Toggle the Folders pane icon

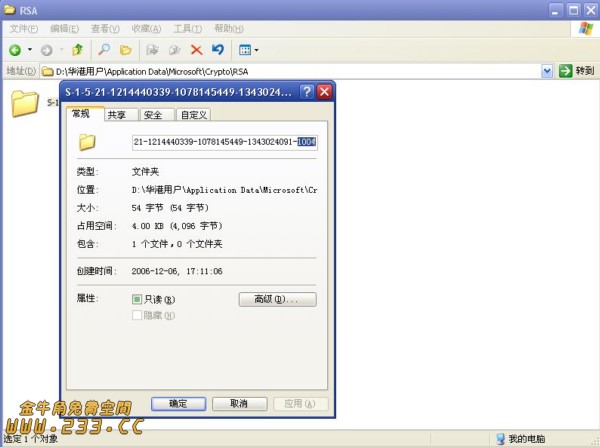coord(126,50)
